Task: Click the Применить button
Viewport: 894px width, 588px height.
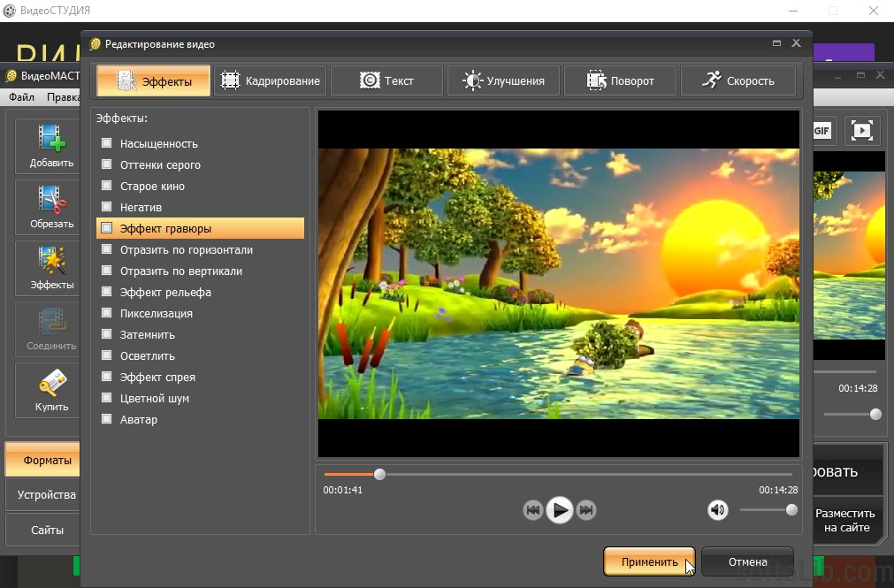Action: click(x=649, y=561)
